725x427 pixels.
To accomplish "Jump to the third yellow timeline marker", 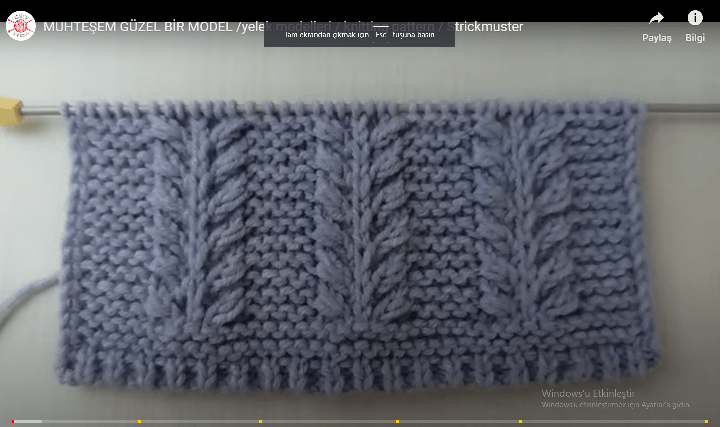I will click(397, 422).
